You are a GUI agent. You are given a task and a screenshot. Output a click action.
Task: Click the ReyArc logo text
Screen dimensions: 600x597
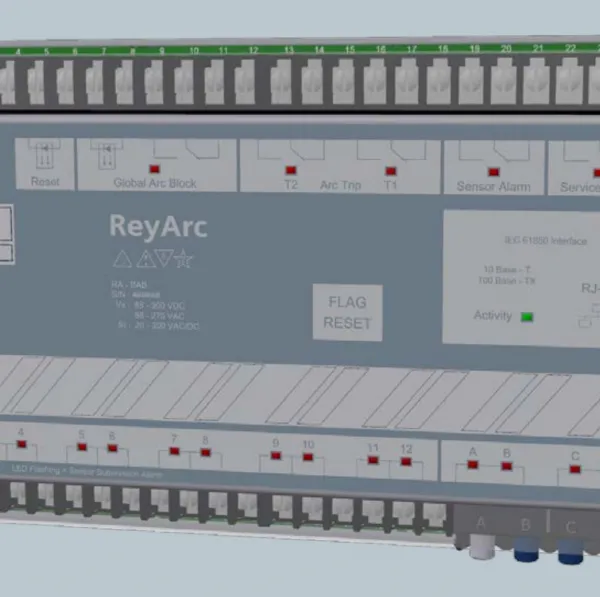(158, 227)
